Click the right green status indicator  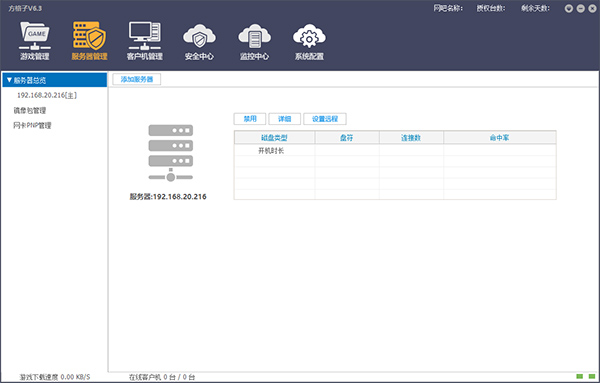(592, 376)
